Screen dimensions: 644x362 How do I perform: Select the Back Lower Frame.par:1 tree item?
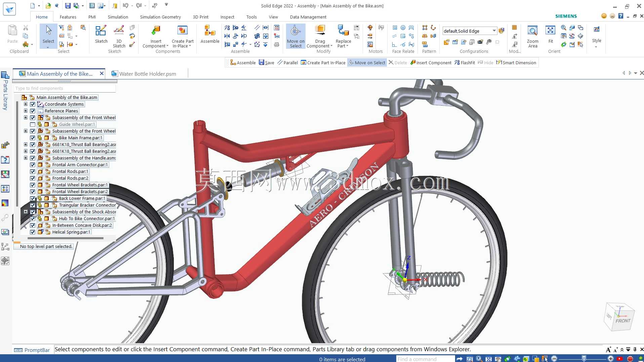[82, 198]
